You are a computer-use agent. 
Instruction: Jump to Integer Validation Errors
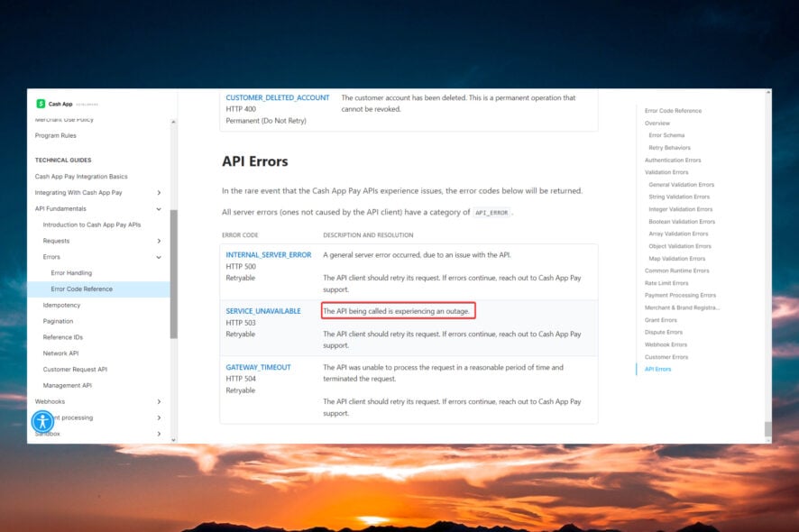pyautogui.click(x=680, y=209)
